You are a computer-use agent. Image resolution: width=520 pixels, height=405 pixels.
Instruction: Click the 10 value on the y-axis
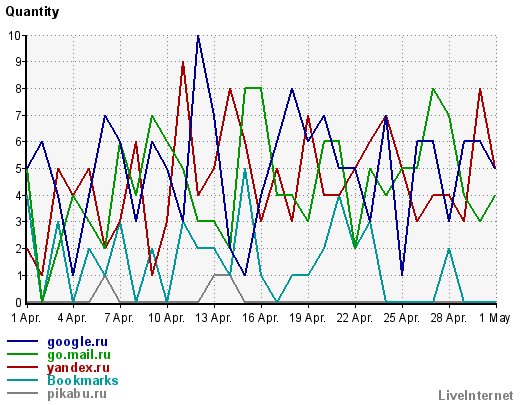(14, 36)
